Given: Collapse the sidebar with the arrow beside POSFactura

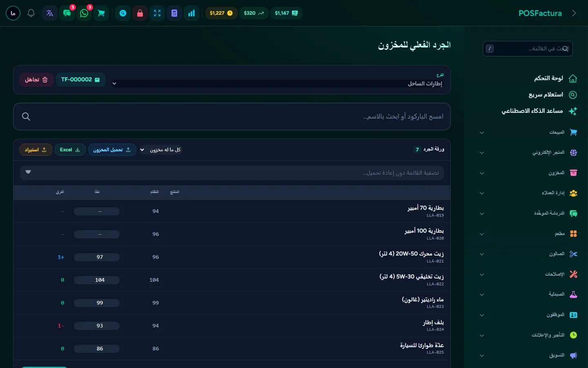Looking at the screenshot, I should 574,13.
